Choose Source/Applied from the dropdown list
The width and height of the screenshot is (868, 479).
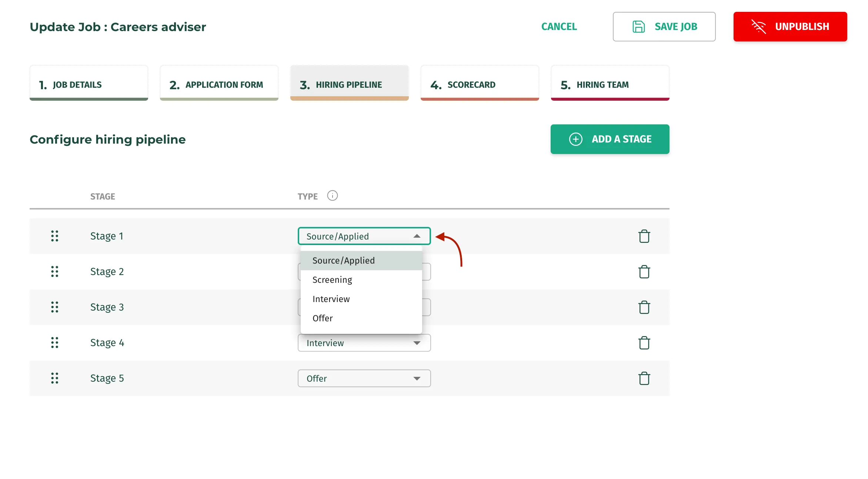click(361, 261)
